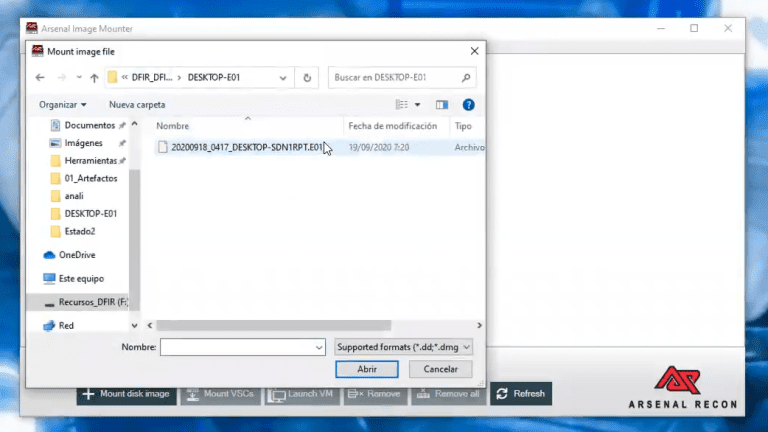
Task: Click the Cancelar button
Action: pos(440,369)
